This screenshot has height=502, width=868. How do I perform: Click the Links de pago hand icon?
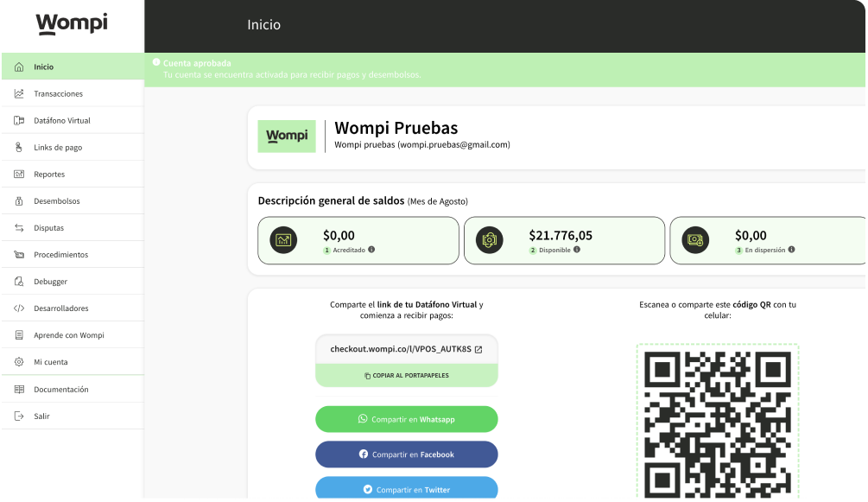(19, 147)
